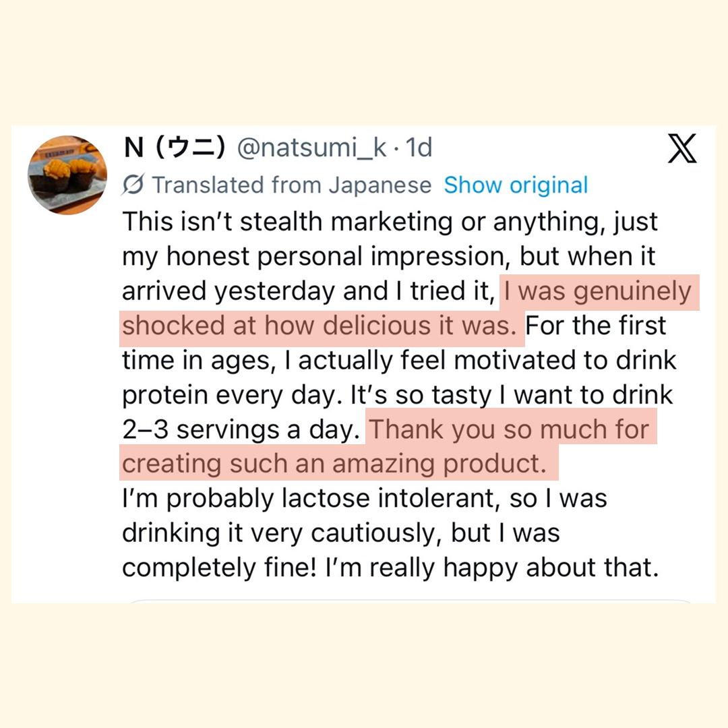Open the @natsumi_k handle
728x728 pixels.
coord(312,148)
